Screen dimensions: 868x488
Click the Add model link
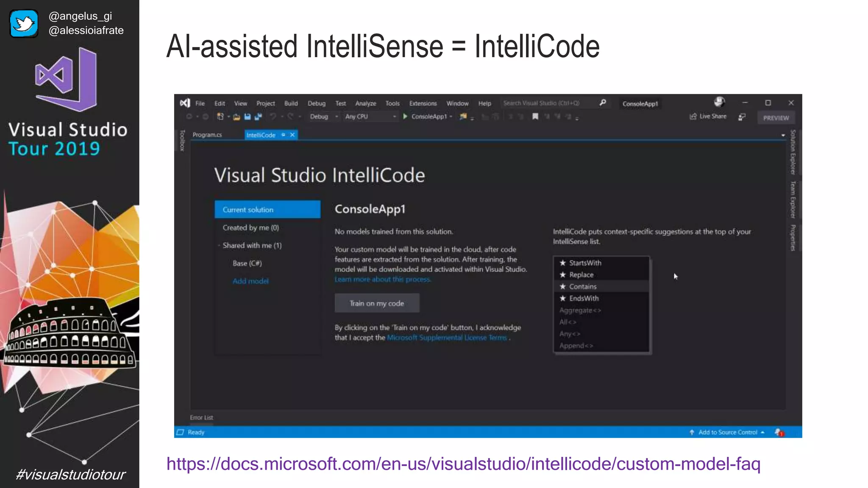pos(250,281)
